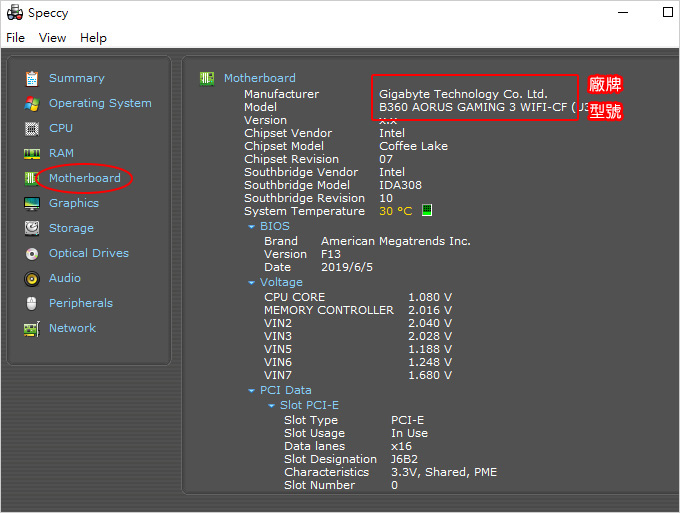Open the File menu
The image size is (680, 513).
pyautogui.click(x=15, y=38)
